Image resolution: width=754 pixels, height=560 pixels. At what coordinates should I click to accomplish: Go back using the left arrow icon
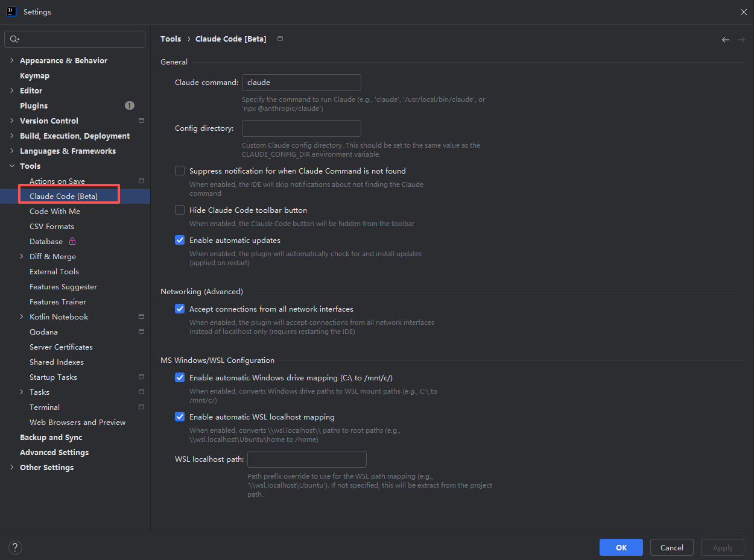[726, 40]
